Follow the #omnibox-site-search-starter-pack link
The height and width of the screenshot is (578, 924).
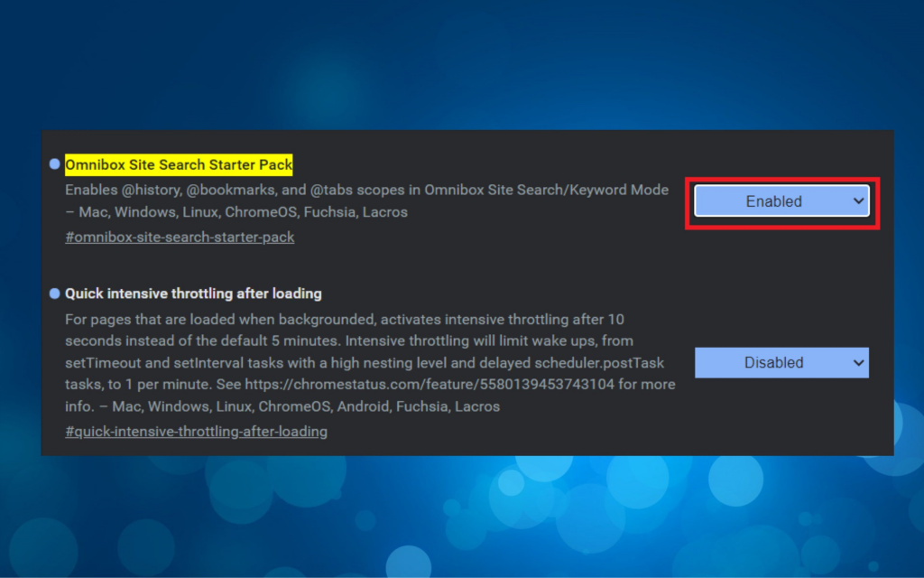[x=180, y=238]
